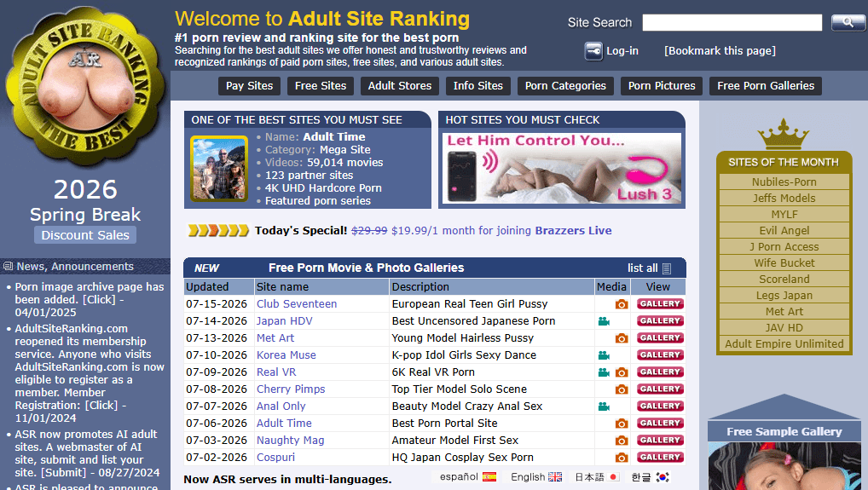Click the video camera icon in Anal Only row
This screenshot has height=490, width=868.
point(604,407)
